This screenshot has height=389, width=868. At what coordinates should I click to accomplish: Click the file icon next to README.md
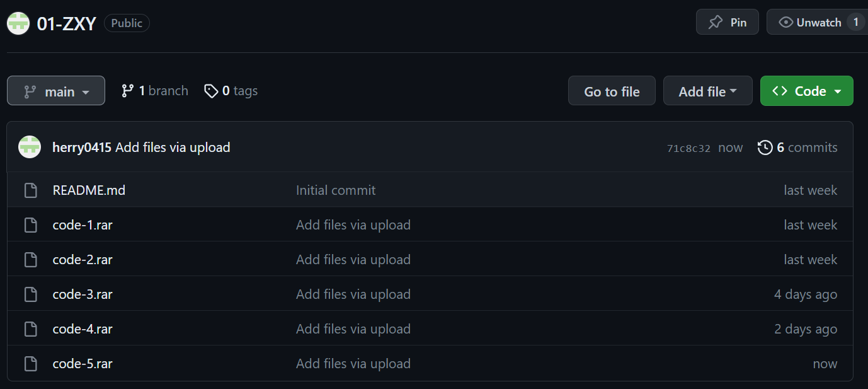[x=30, y=190]
